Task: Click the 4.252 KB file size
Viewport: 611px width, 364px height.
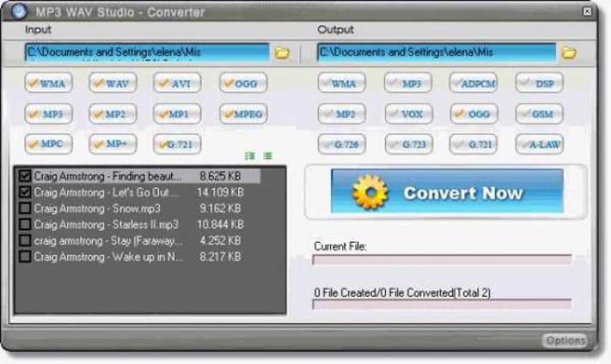Action: [220, 241]
